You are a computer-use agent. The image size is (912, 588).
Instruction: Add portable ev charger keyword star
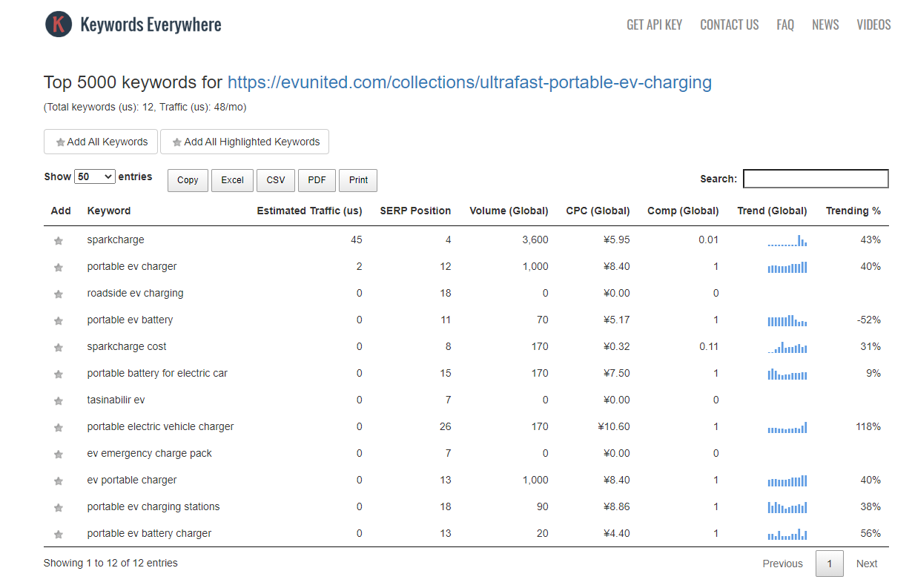click(59, 268)
